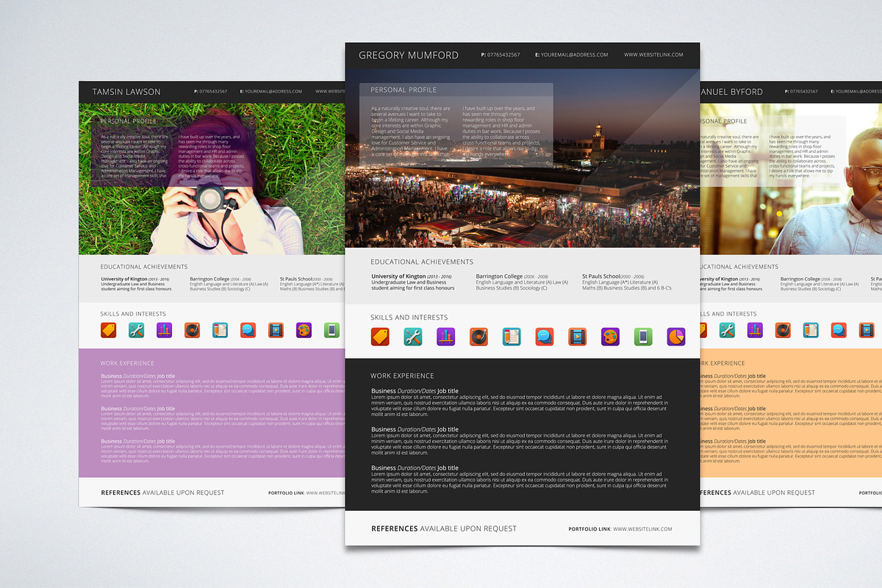
Task: Select the TAMSIN LAWSON name heading
Action: pyautogui.click(x=126, y=92)
